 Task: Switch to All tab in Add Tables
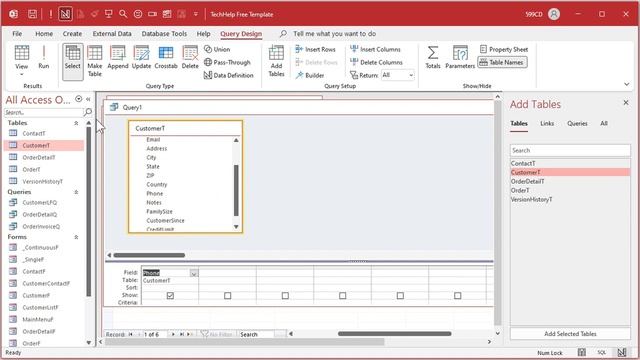(x=604, y=123)
